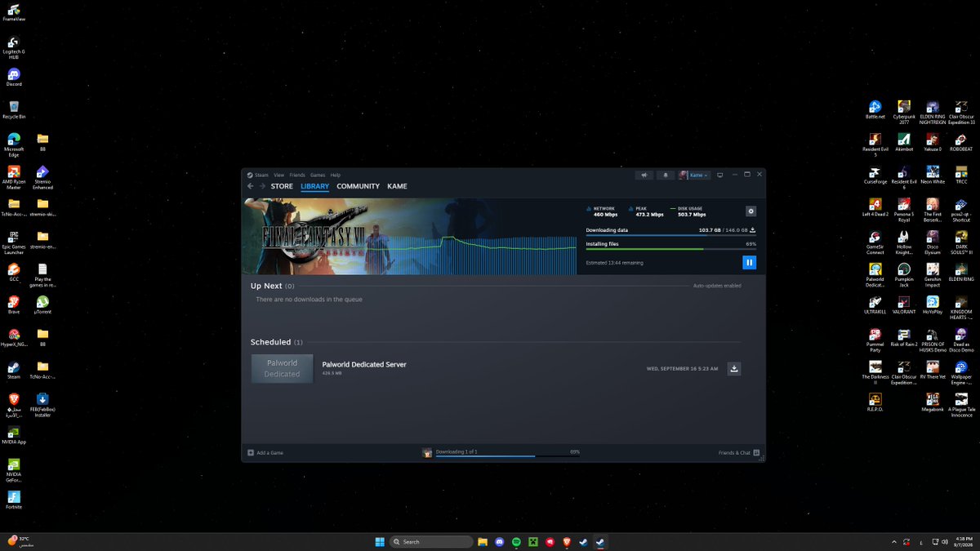Image resolution: width=980 pixels, height=551 pixels.
Task: Open Steam announcements megaphone icon
Action: pos(644,175)
